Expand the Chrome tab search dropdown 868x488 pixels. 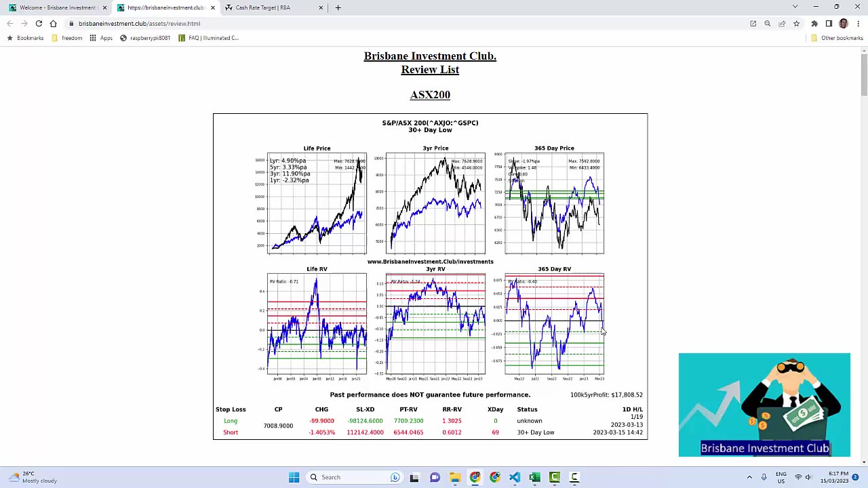[x=795, y=7]
